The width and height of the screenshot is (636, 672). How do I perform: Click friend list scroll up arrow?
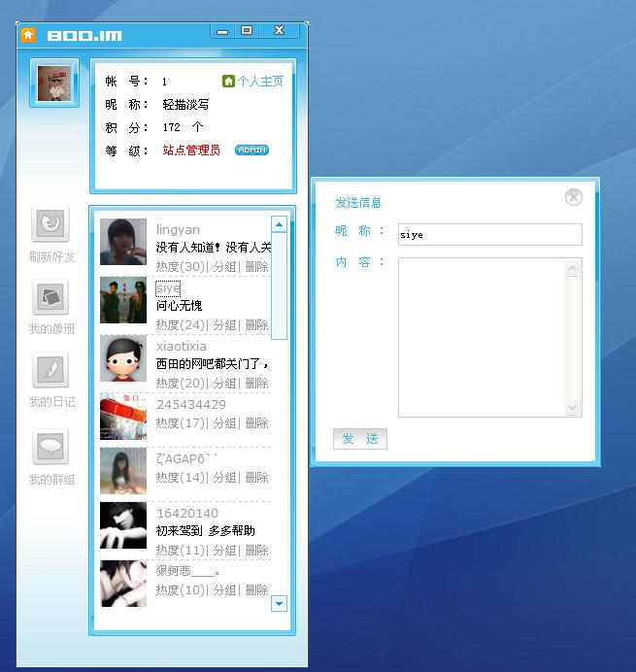(x=279, y=224)
